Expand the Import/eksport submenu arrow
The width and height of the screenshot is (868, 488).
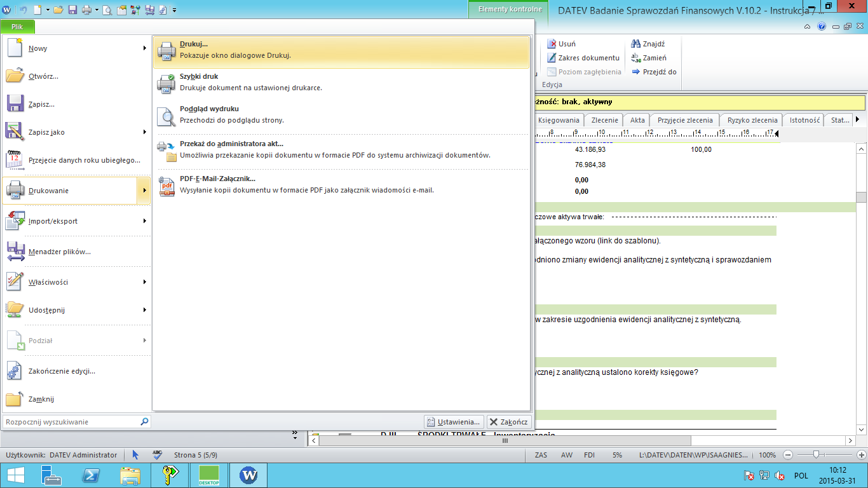(x=144, y=221)
